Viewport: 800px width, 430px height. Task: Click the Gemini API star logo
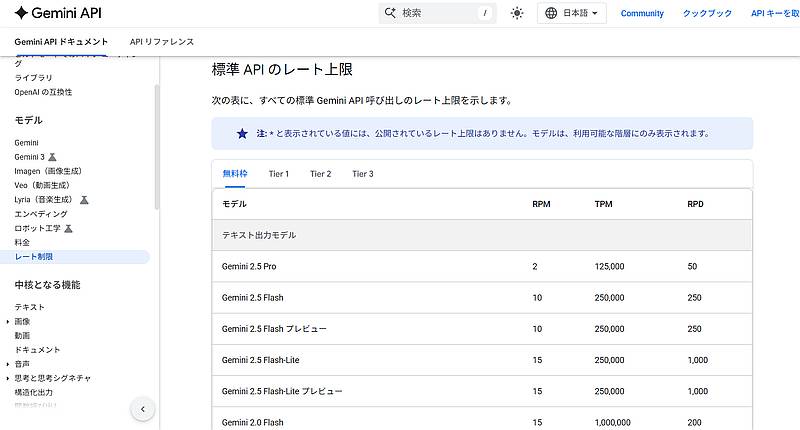point(21,13)
